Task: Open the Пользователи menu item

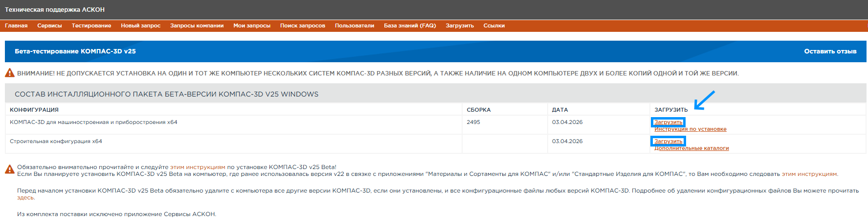Action: (354, 25)
